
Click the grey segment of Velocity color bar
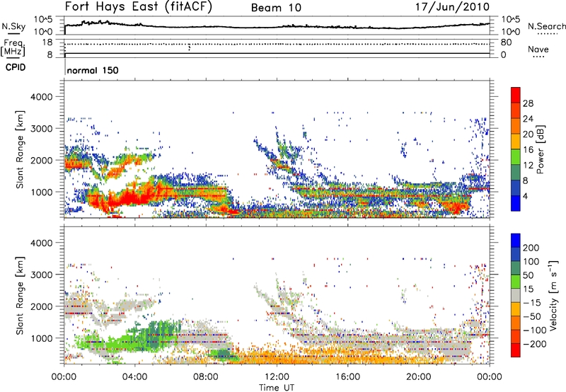pos(516,296)
